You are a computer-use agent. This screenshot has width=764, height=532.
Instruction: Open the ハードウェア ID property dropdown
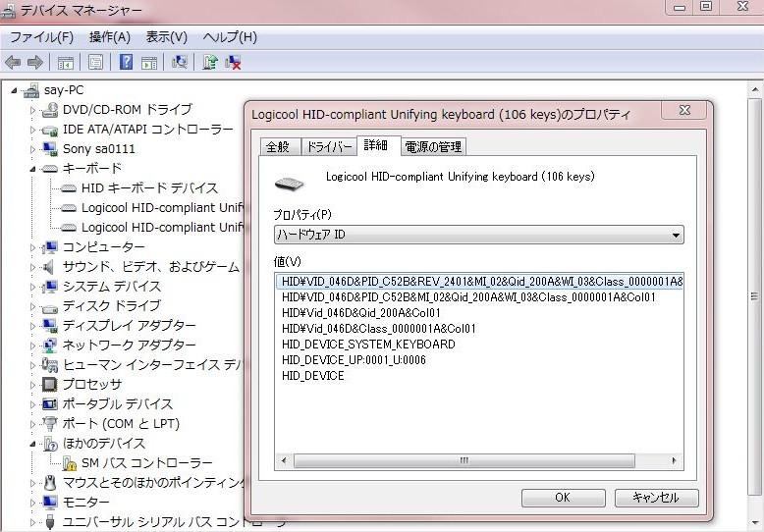pyautogui.click(x=478, y=235)
